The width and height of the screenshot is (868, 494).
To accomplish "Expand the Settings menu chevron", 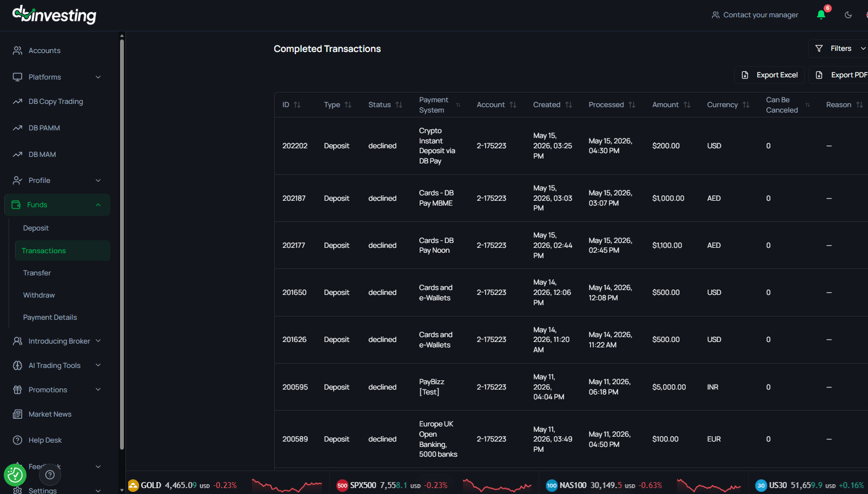I will [x=98, y=490].
